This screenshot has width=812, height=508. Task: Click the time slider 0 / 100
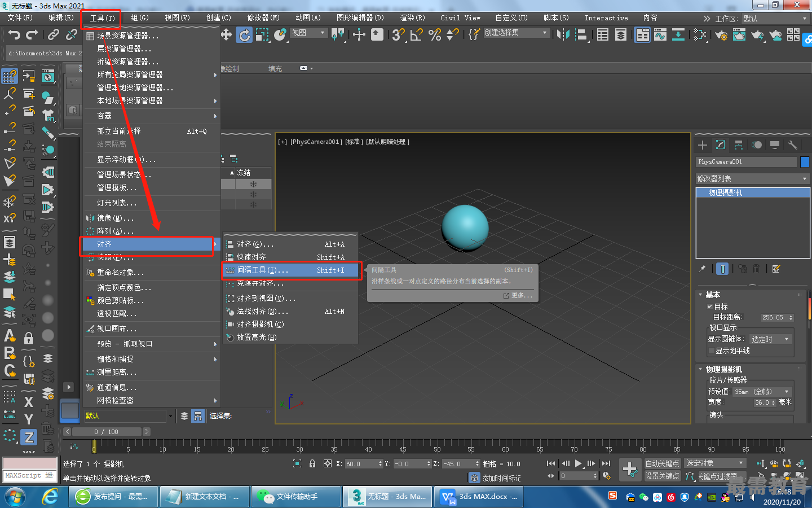pyautogui.click(x=107, y=432)
